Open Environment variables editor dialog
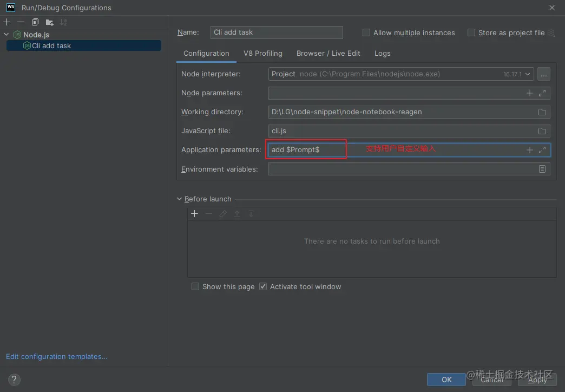Viewport: 565px width, 392px height. point(542,169)
